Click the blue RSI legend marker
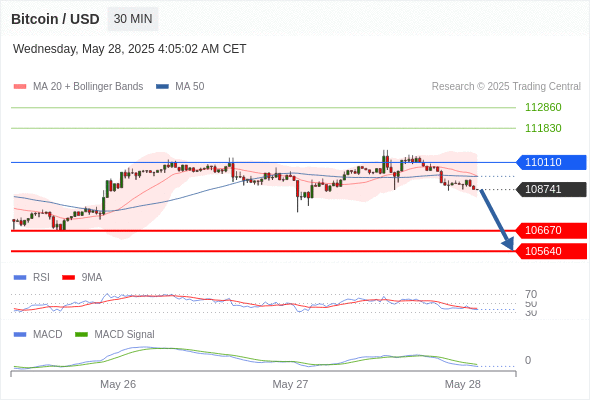Viewport: 590px width, 400px height. click(20, 278)
